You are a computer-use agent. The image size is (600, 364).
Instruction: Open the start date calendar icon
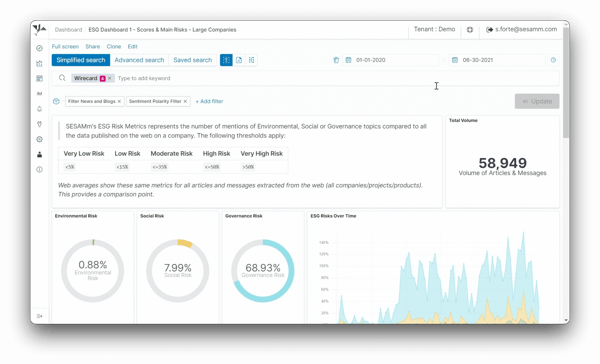[x=348, y=60]
